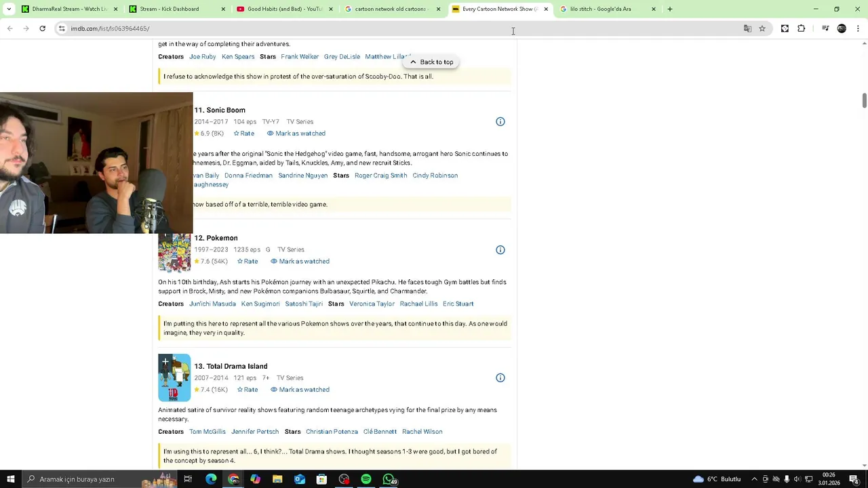This screenshot has width=868, height=488.
Task: Go forward in browser history
Action: [x=26, y=28]
